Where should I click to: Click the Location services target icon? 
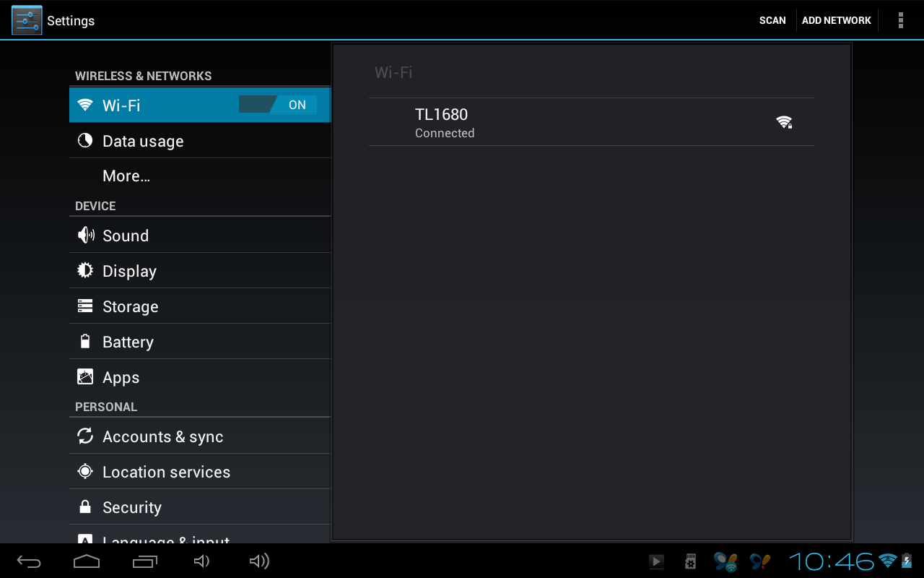tap(85, 471)
